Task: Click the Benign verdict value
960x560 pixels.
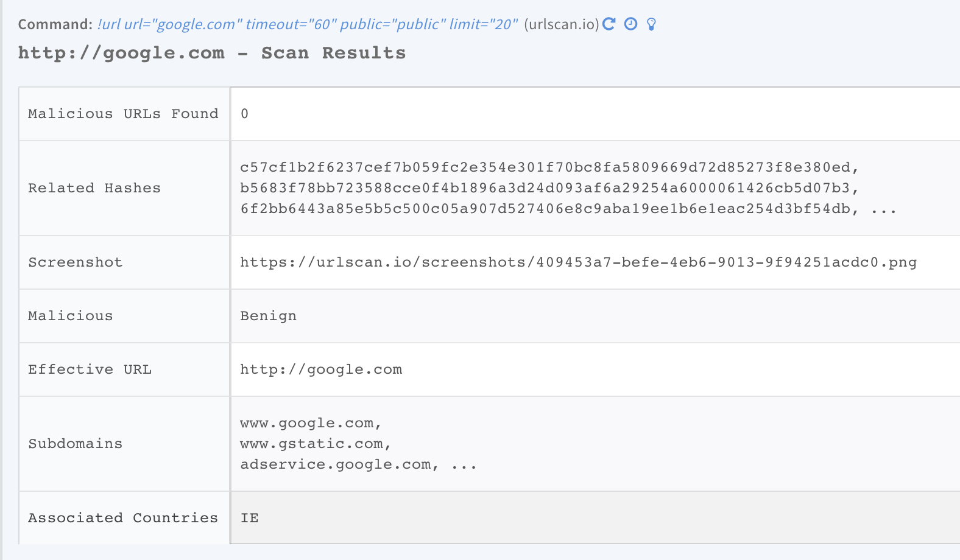Action: point(268,316)
